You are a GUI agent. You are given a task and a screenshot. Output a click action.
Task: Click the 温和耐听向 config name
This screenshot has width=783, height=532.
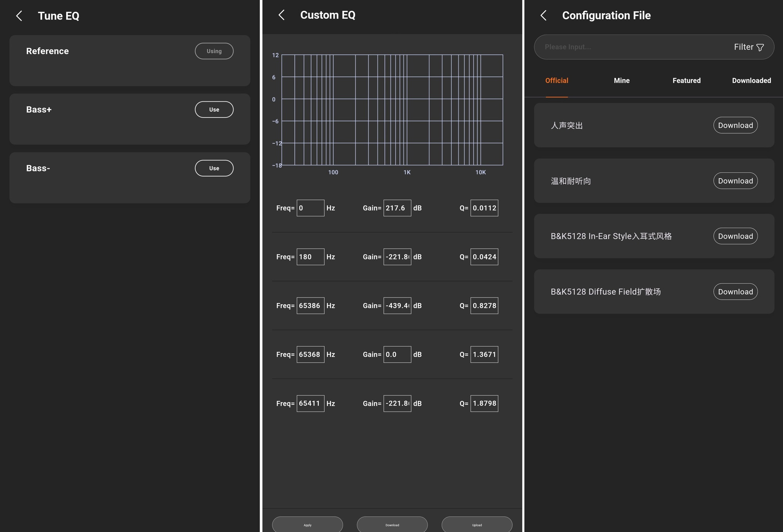coord(571,181)
